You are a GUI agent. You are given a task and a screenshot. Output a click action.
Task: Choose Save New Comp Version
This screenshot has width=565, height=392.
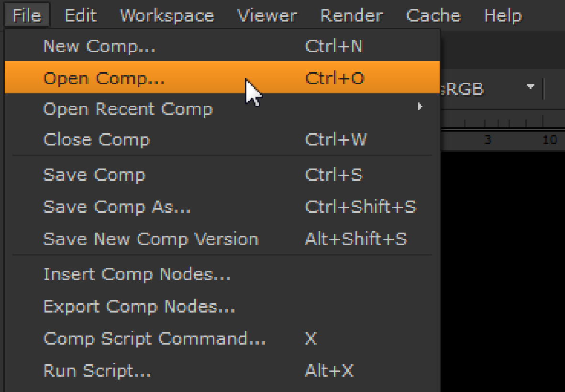click(x=151, y=239)
